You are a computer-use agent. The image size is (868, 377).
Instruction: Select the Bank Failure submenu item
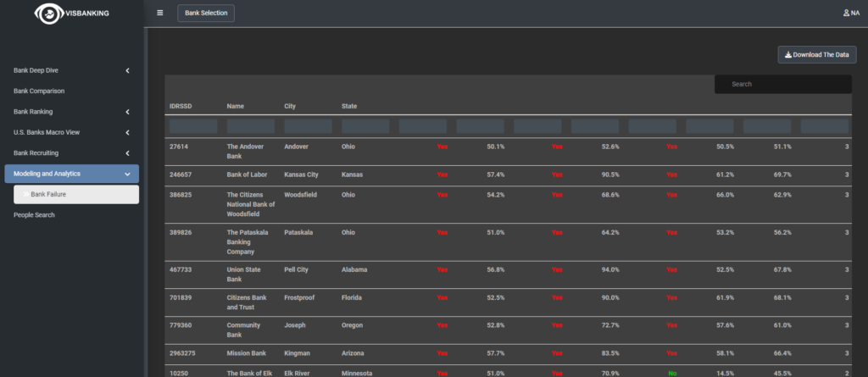tap(49, 194)
